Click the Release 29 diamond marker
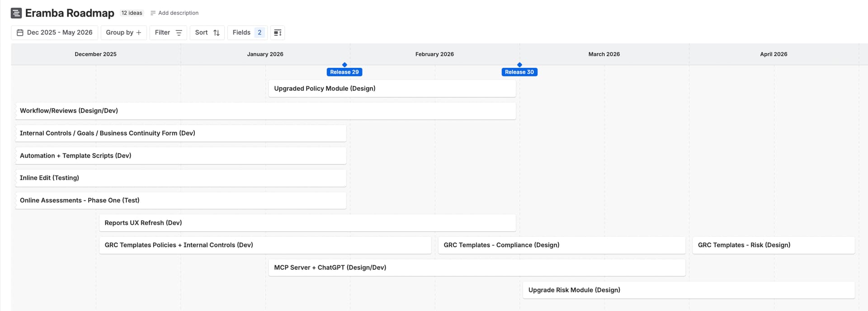 point(344,65)
